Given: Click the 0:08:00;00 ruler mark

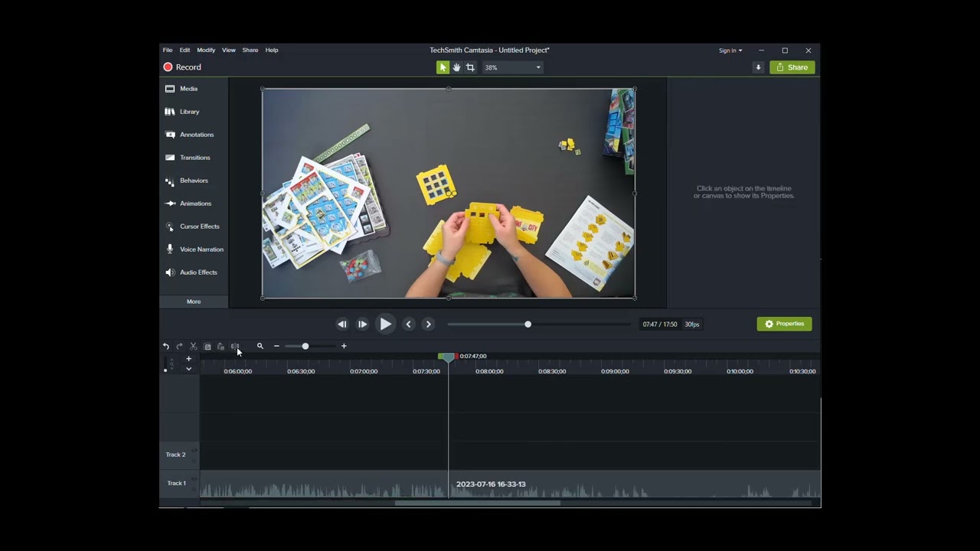Looking at the screenshot, I should (x=489, y=371).
